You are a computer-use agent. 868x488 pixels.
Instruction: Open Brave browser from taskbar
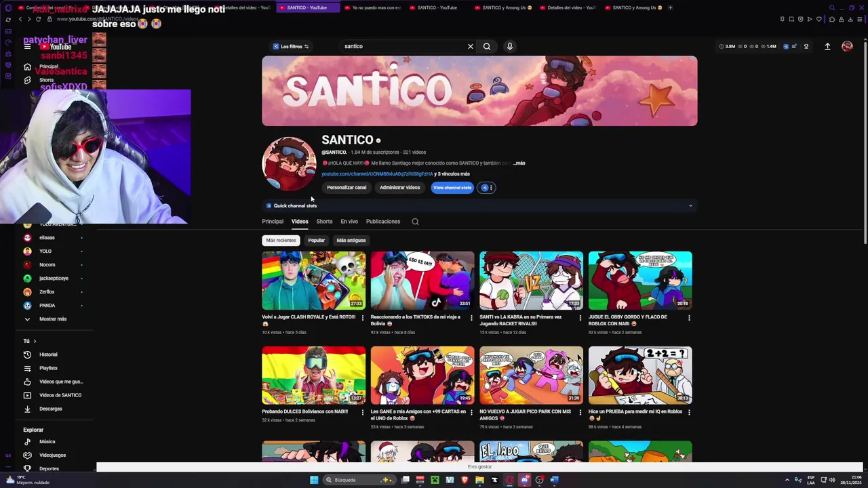(x=465, y=480)
